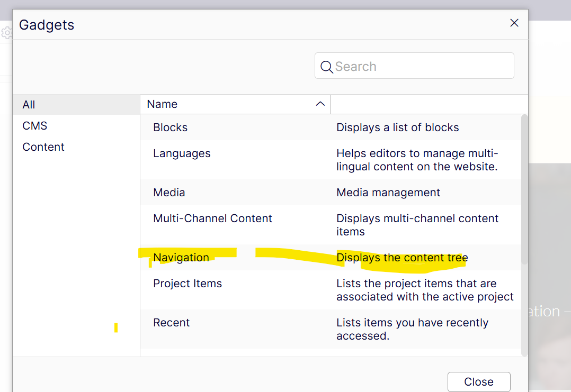Open the Content gadget category
Screen dimensions: 571x392
43,147
